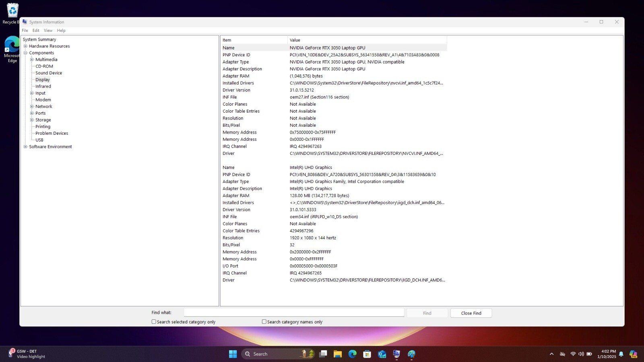Expand the Hardware Resources node
The width and height of the screenshot is (644, 362).
click(25, 46)
